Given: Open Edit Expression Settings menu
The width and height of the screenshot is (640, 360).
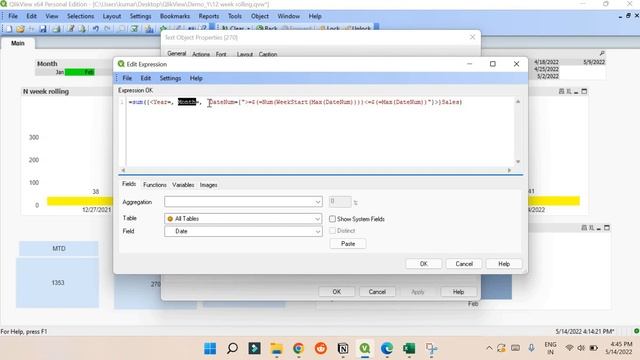Looking at the screenshot, I should (x=170, y=78).
